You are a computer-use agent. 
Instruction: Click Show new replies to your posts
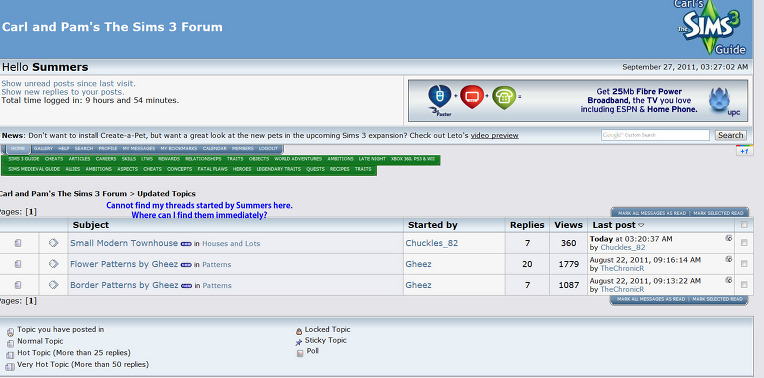(63, 92)
